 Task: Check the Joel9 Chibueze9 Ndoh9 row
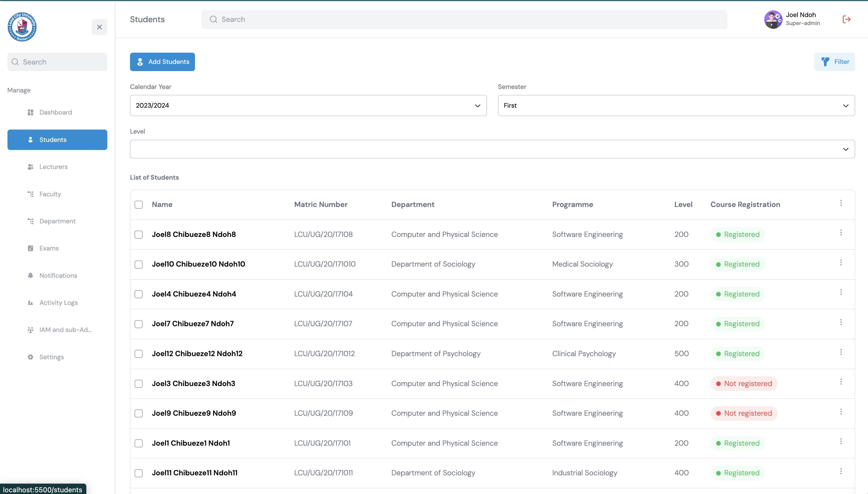139,414
